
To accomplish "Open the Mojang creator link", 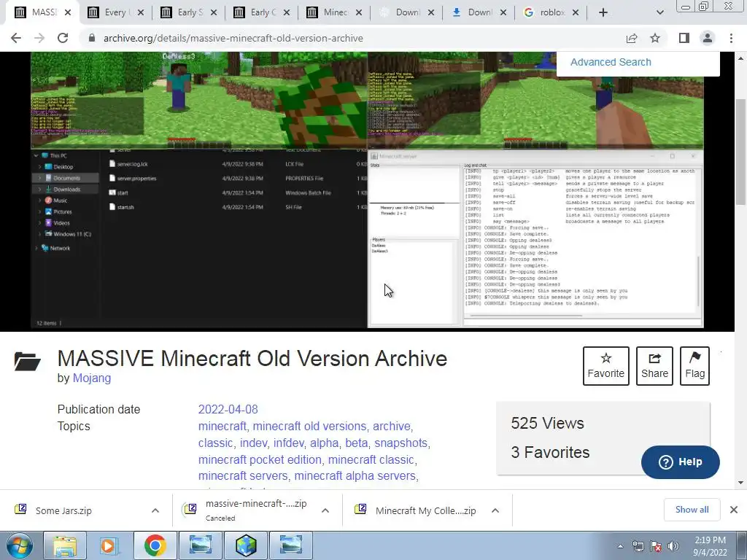I will point(92,378).
